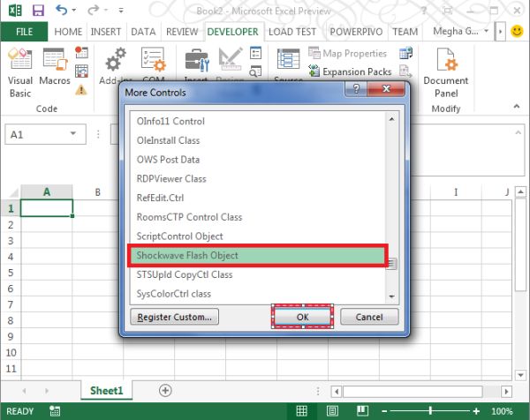Click the Redo arrow
530x420 pixels.
(x=93, y=11)
